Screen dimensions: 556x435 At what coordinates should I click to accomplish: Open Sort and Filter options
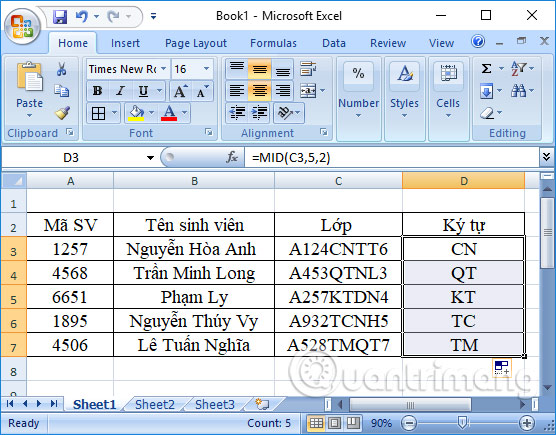tap(518, 68)
